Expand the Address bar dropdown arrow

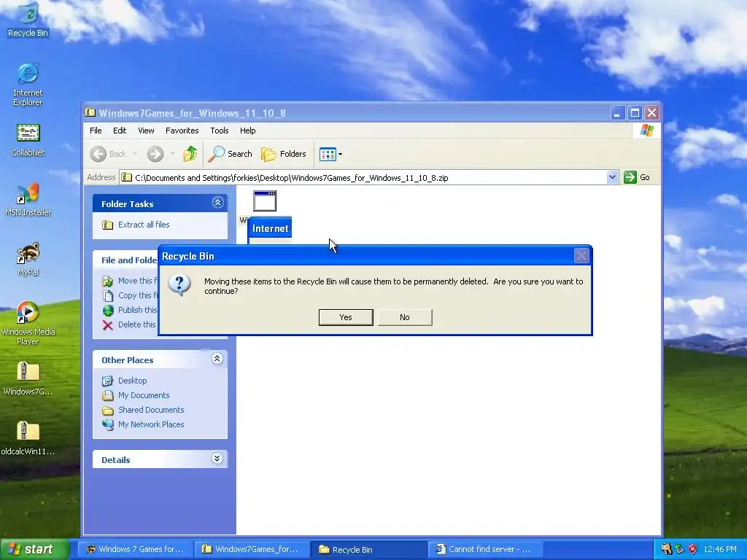612,178
